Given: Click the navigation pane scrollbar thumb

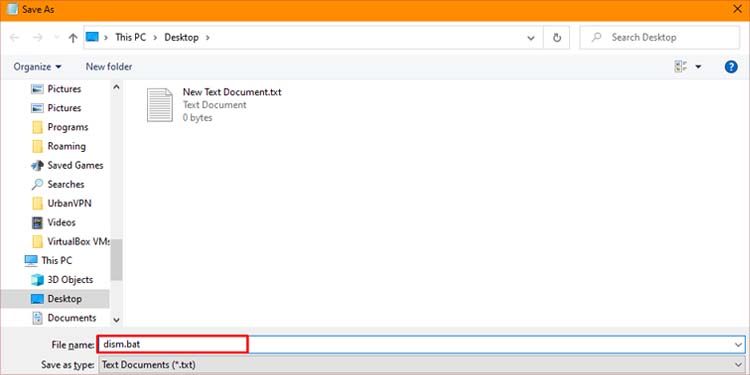Looking at the screenshot, I should click(116, 260).
